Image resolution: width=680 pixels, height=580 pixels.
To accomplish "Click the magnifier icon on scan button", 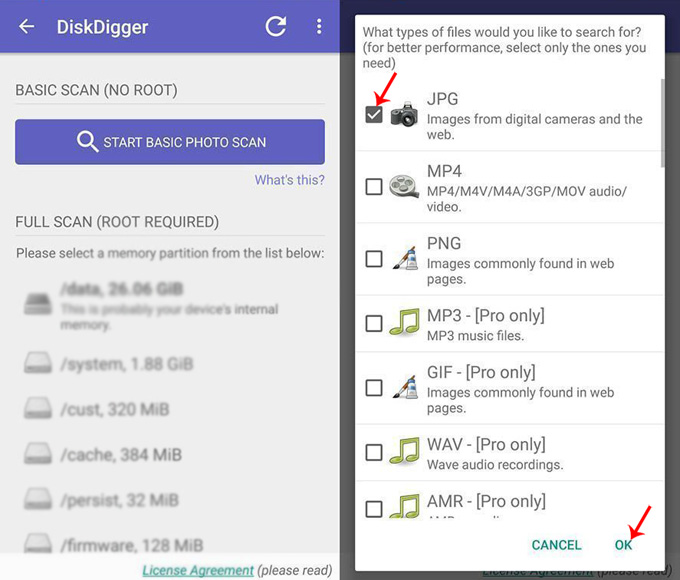I will tap(87, 141).
